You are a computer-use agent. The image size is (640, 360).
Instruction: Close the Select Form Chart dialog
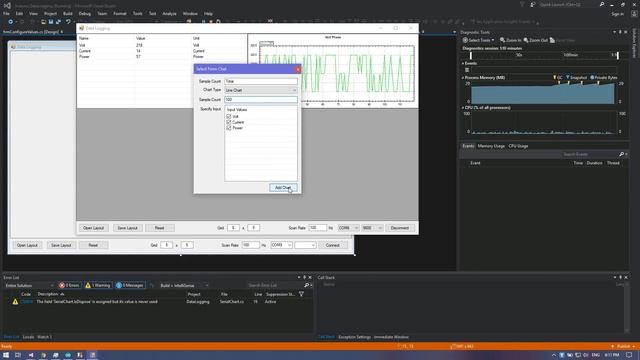click(x=298, y=69)
